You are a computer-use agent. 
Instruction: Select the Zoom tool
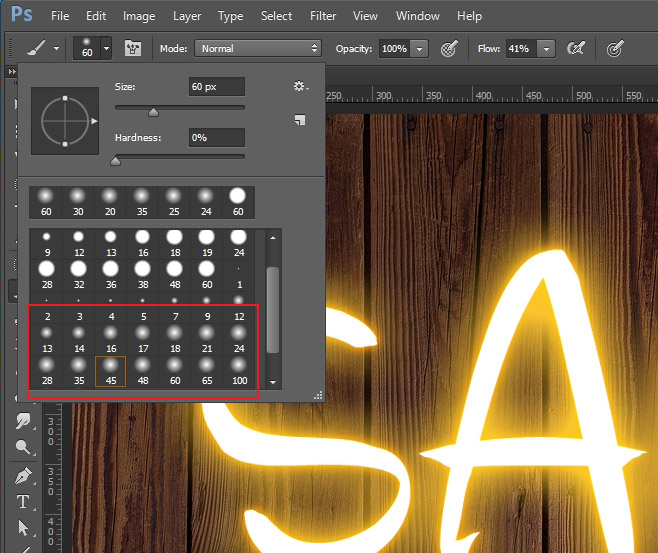[x=24, y=448]
